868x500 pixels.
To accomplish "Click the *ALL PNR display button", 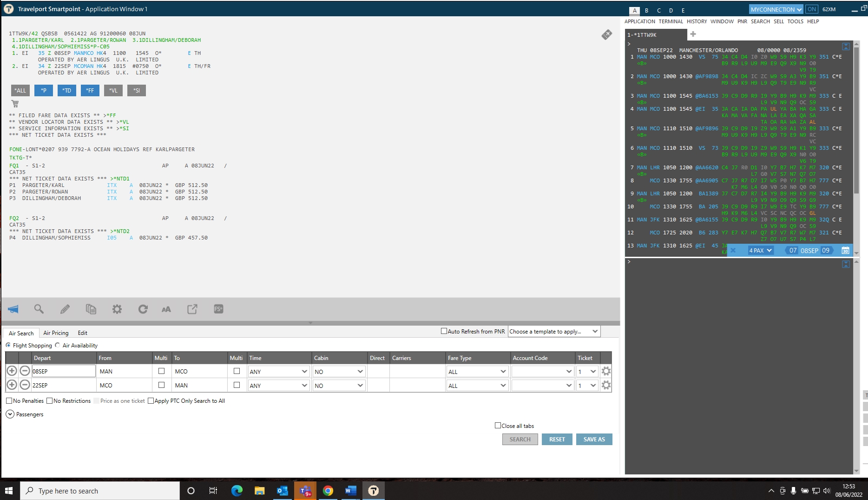I will coord(20,90).
